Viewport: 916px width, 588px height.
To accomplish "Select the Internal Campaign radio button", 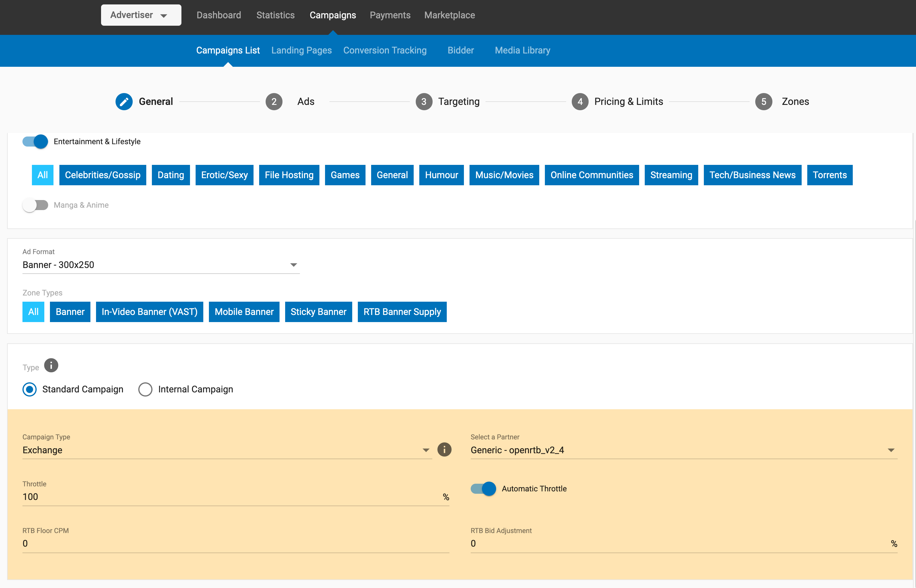I will coord(145,389).
